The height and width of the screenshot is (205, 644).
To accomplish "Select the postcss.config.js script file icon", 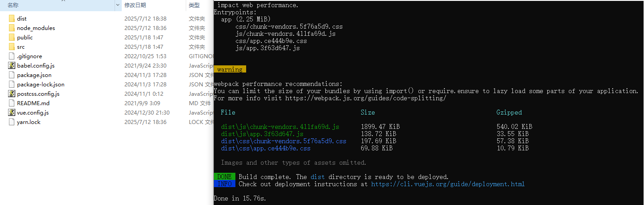I will point(12,94).
